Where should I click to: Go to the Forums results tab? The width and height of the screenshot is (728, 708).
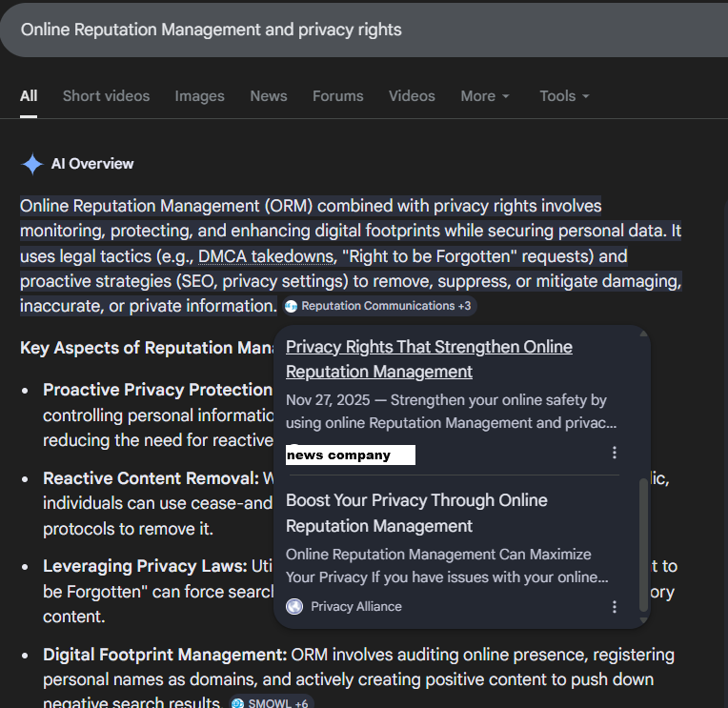click(338, 96)
